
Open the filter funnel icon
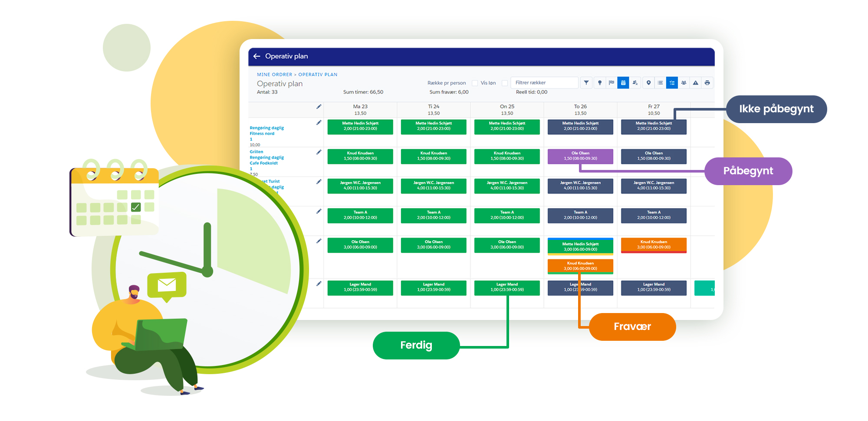click(586, 83)
